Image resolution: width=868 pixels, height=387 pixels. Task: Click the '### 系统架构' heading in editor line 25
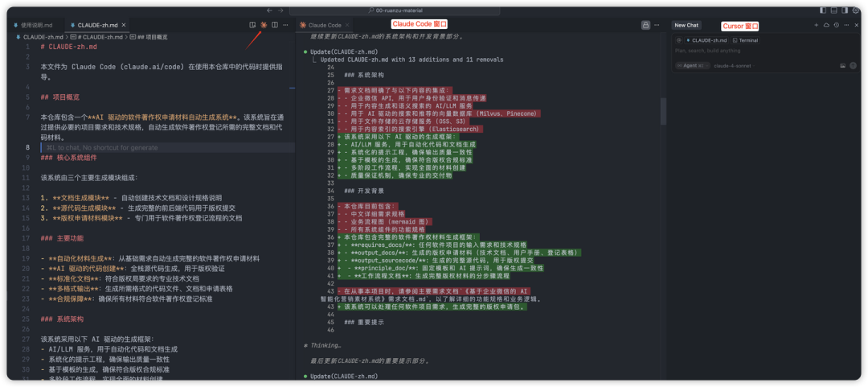tap(62, 319)
